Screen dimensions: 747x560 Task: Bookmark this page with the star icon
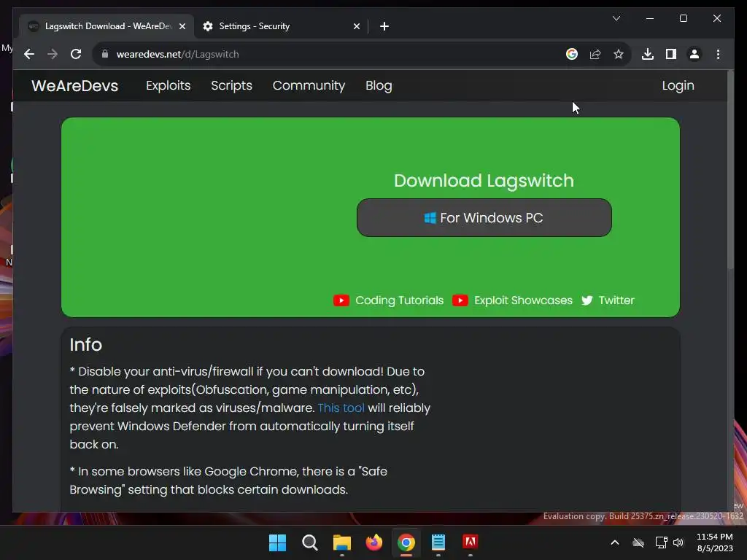click(619, 54)
